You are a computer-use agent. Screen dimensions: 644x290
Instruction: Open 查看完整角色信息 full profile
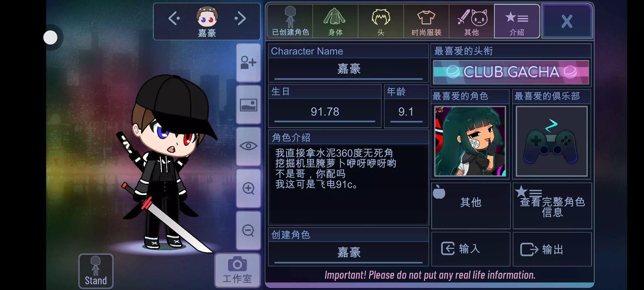point(552,206)
